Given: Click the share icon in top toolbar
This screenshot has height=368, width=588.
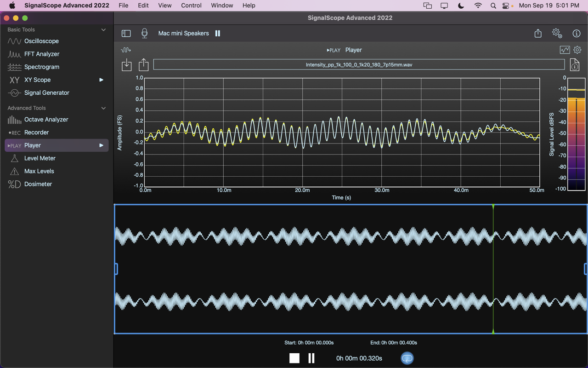Looking at the screenshot, I should (538, 33).
